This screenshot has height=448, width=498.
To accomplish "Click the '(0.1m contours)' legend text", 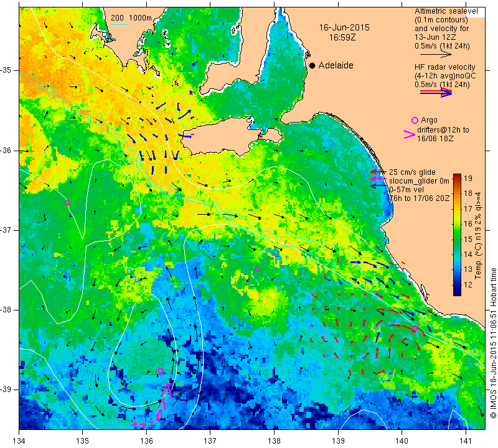I will (x=441, y=20).
